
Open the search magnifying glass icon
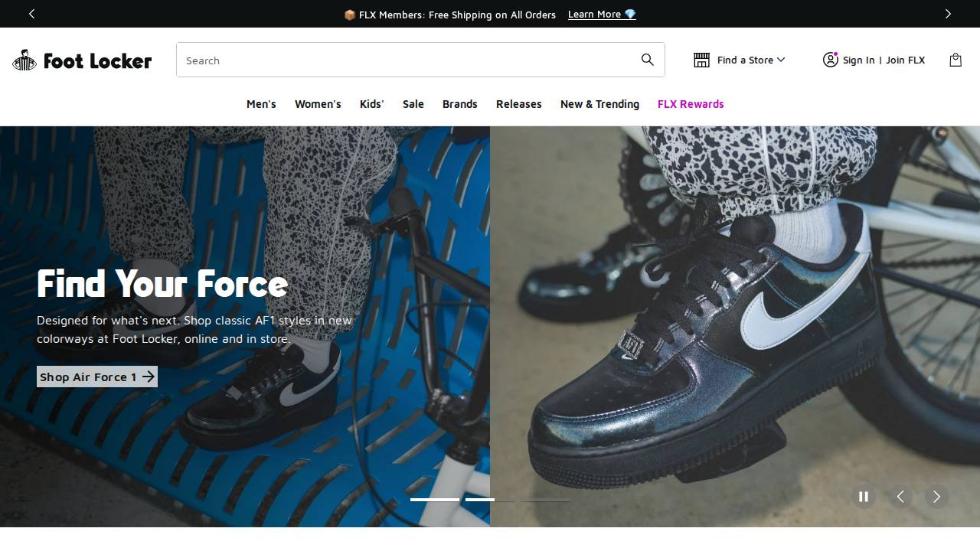tap(647, 60)
